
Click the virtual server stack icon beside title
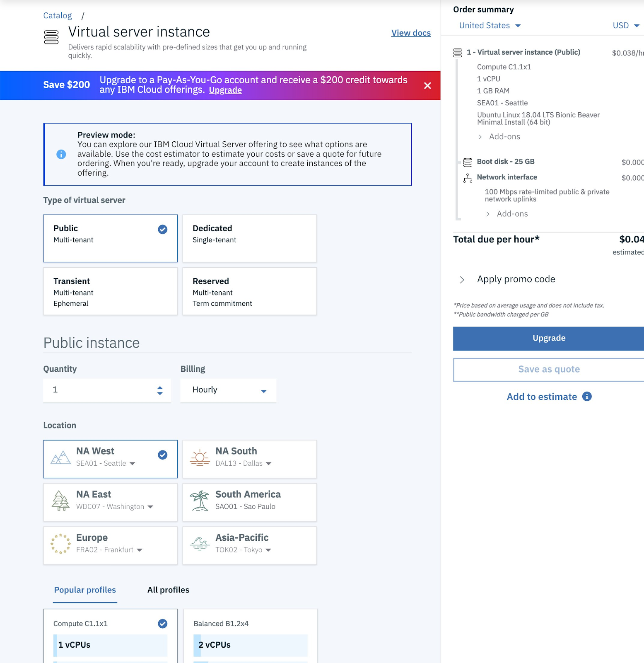[51, 37]
